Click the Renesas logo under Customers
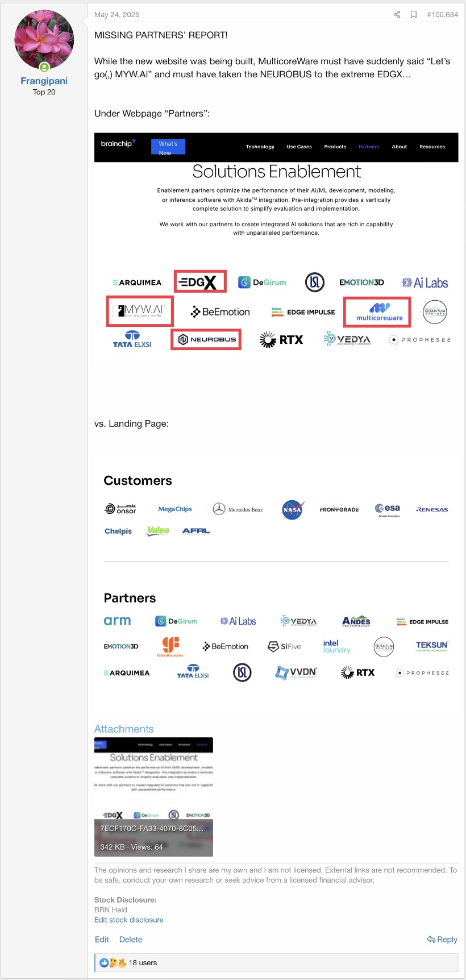 432,509
